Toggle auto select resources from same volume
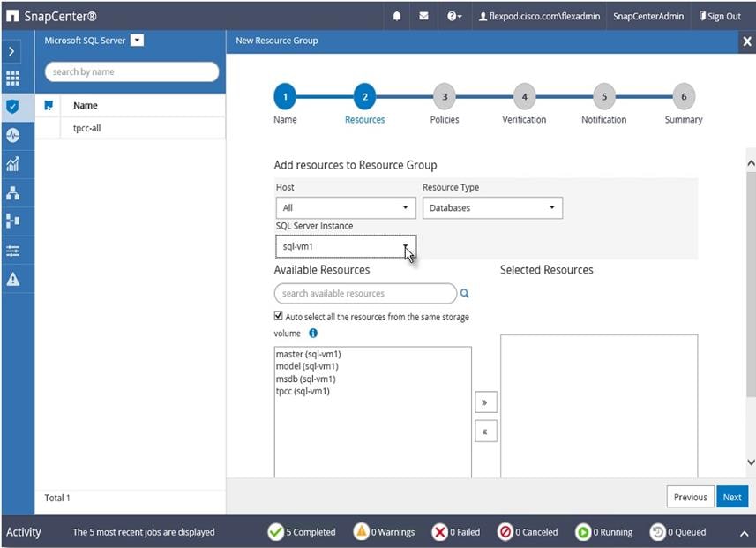756x548 pixels. click(278, 316)
